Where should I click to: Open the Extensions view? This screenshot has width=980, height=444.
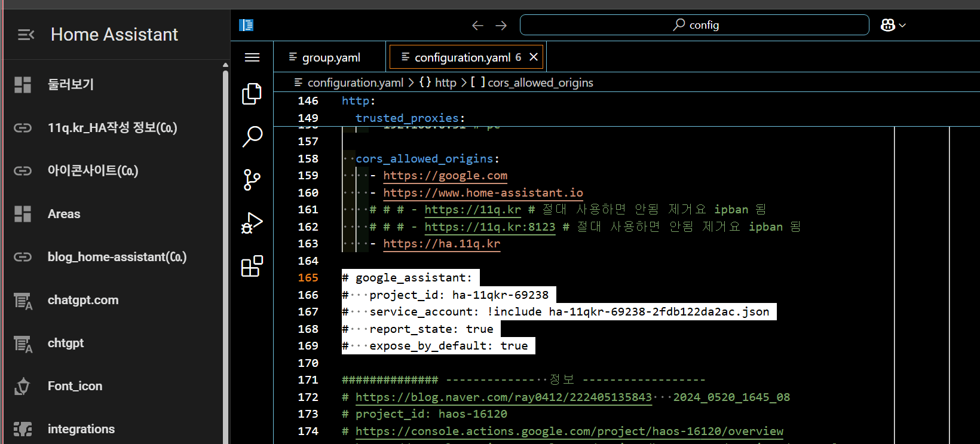(x=252, y=266)
